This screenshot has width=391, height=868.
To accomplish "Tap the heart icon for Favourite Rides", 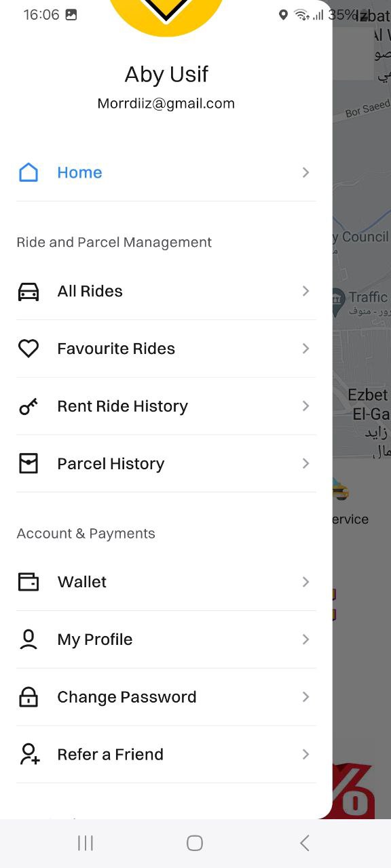I will tap(29, 349).
